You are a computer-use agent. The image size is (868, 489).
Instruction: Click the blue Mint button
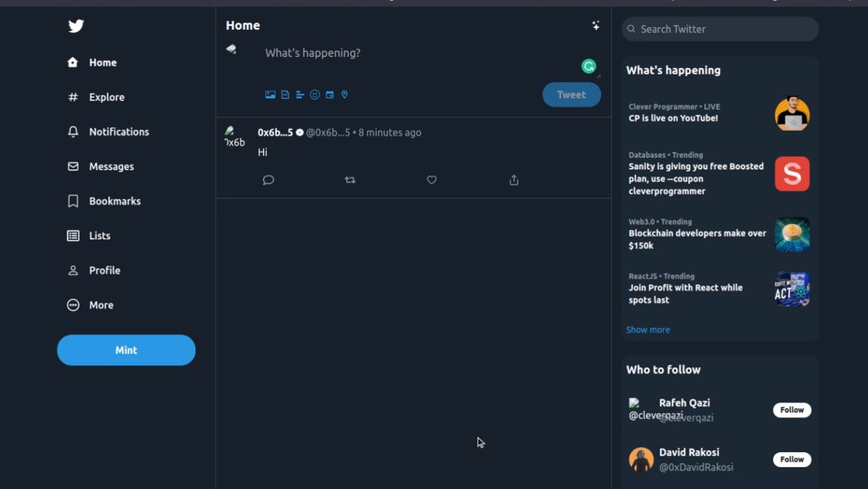coord(126,350)
